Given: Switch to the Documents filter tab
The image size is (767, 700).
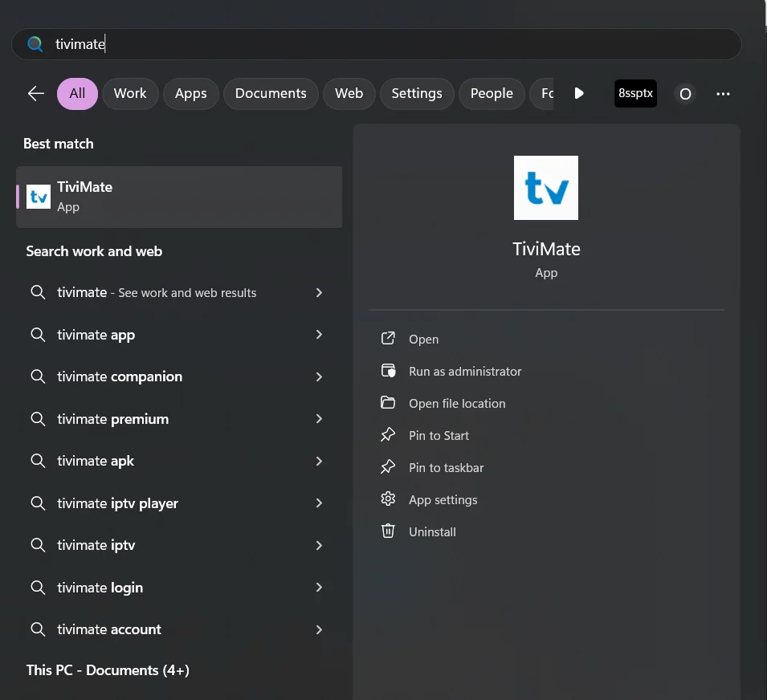Looking at the screenshot, I should pyautogui.click(x=271, y=93).
